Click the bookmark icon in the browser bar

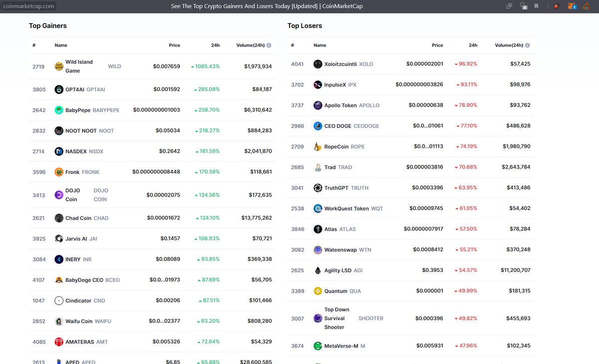click(537, 6)
